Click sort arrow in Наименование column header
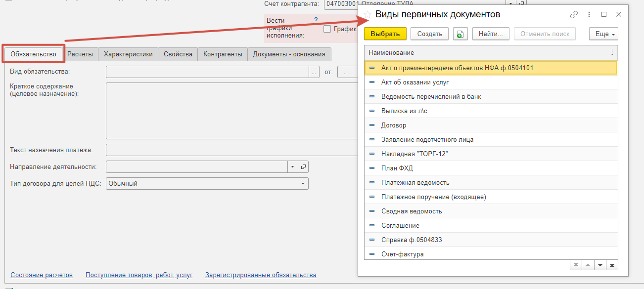The width and height of the screenshot is (644, 289). (x=612, y=52)
